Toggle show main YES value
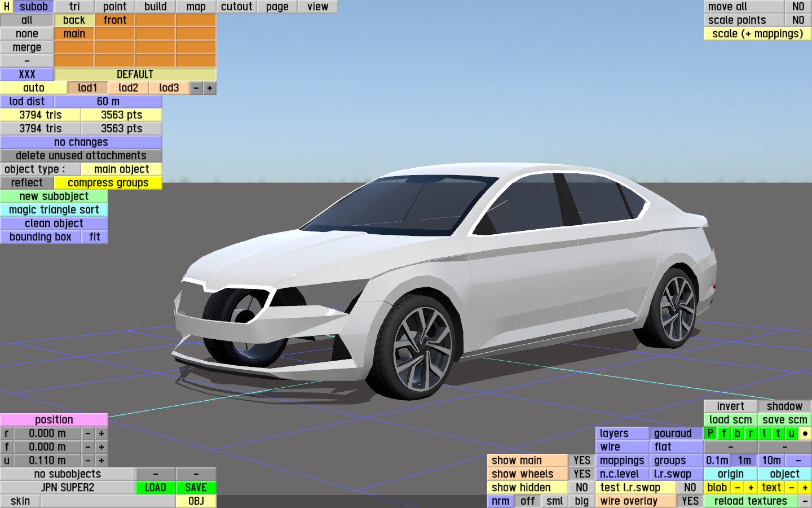 (x=582, y=461)
